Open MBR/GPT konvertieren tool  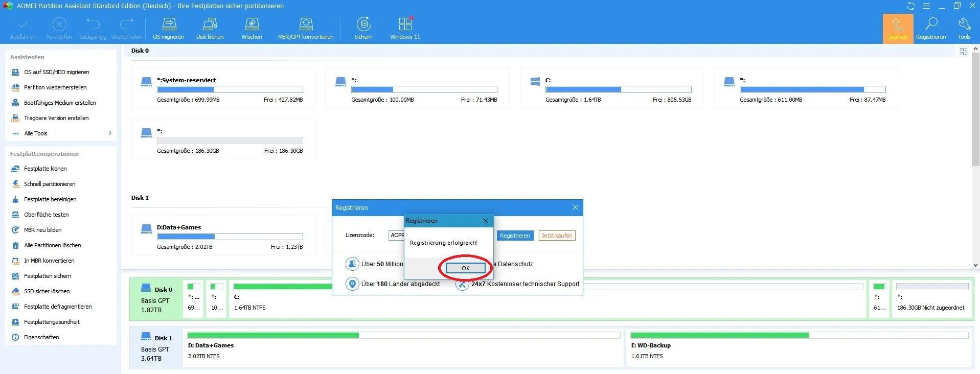306,29
